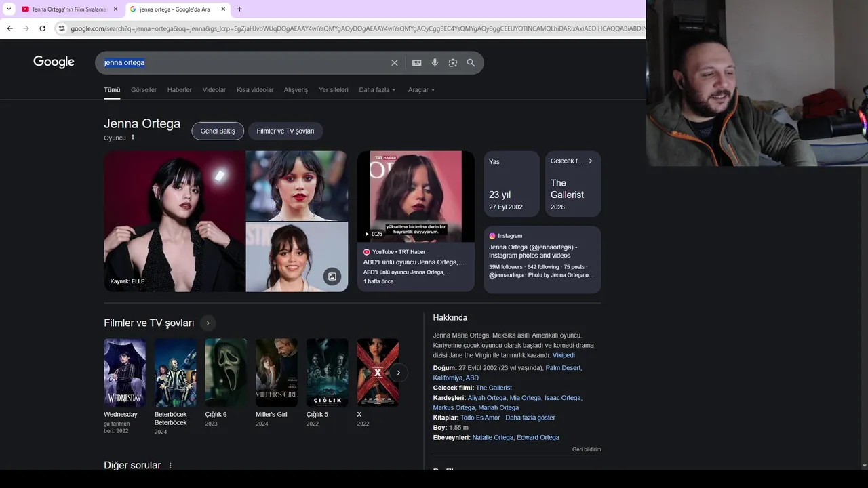Open the Miller's Girl poster
Viewport: 868px width, 488px height.
click(x=277, y=373)
